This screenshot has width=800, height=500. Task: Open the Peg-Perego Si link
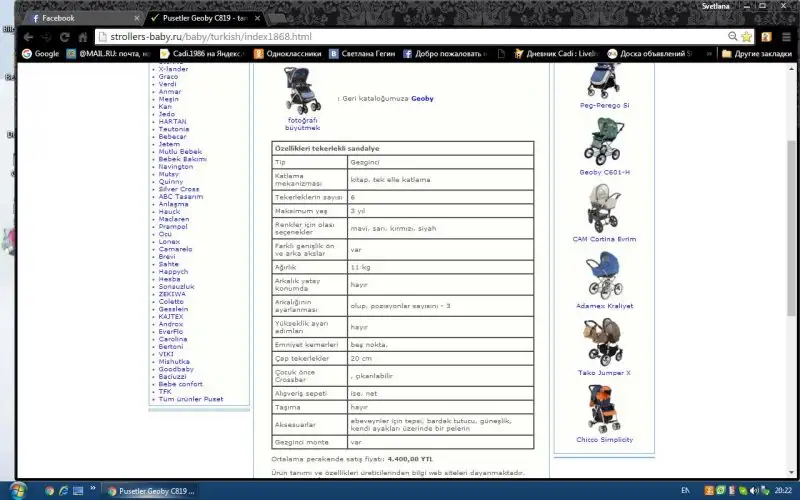pyautogui.click(x=604, y=105)
